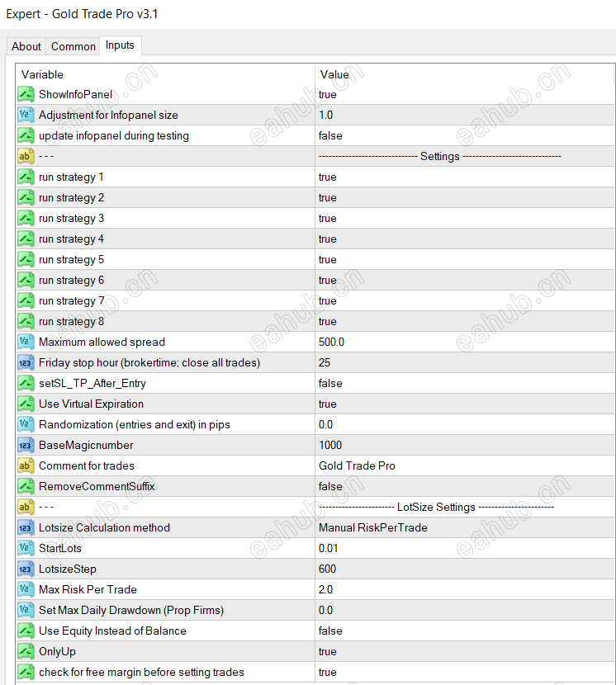Click the bool icon for setSL_TP_After_Entry

tap(26, 383)
